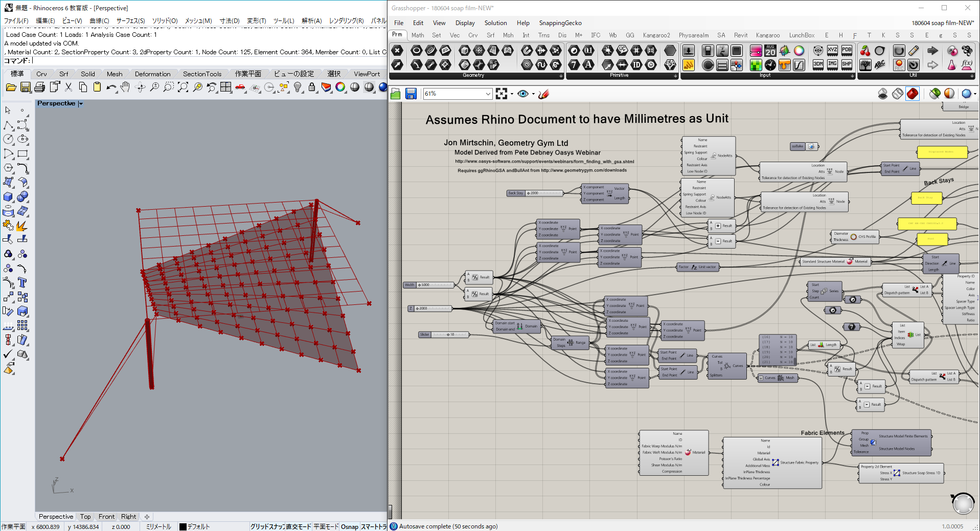Viewport: 980px width, 531px height.
Task: Open the 61% zoom level dropdown
Action: click(488, 94)
